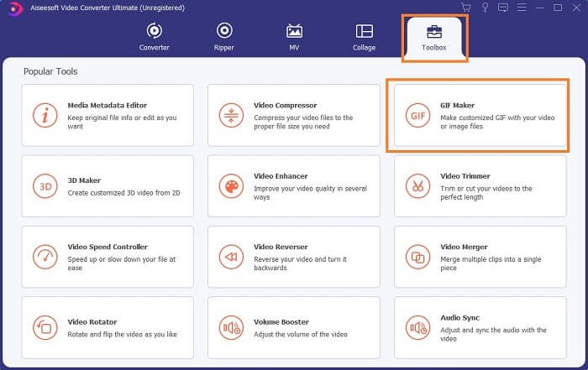Launch GIF Maker title
The height and width of the screenshot is (370, 588).
[457, 105]
